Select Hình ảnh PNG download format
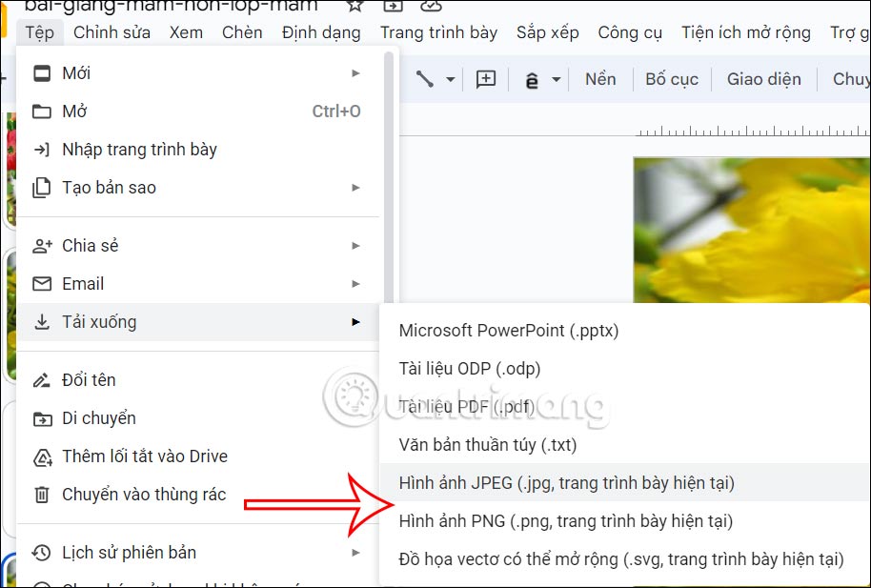The height and width of the screenshot is (588, 871). coord(537,519)
